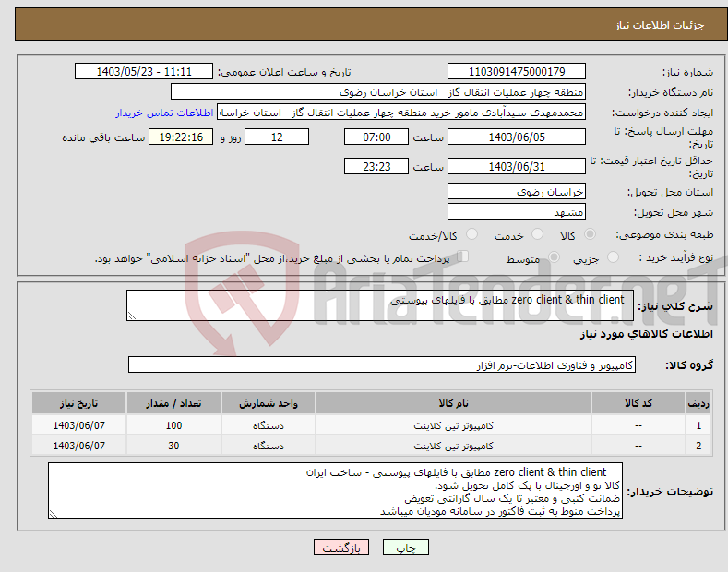
Task: Click the ردیف column header
Action: (x=698, y=403)
